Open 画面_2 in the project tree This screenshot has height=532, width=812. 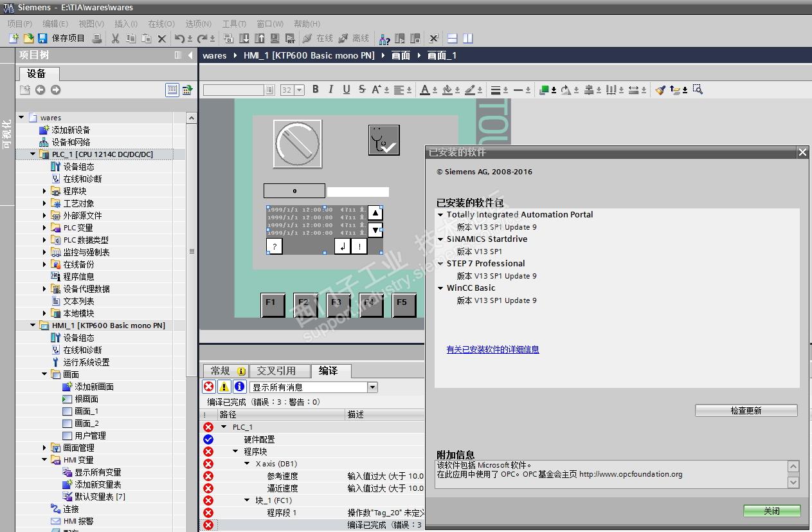pyautogui.click(x=86, y=423)
